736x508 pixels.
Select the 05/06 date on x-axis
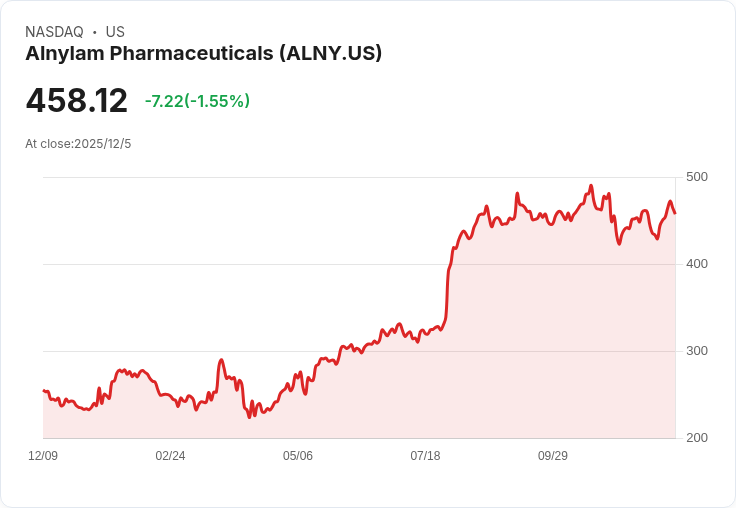(298, 456)
